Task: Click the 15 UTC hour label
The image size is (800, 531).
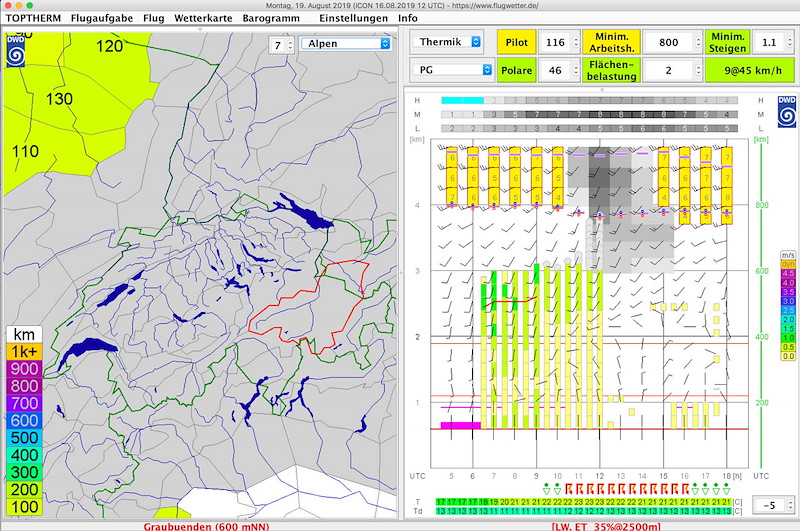Action: tap(663, 476)
